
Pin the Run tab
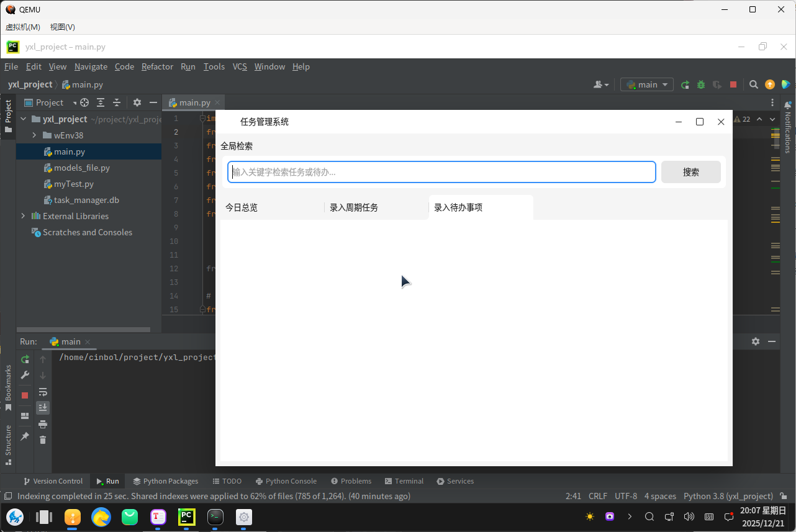tap(25, 437)
